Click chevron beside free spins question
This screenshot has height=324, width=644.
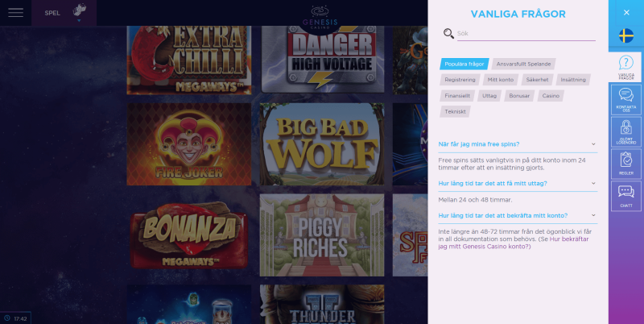[x=593, y=144]
